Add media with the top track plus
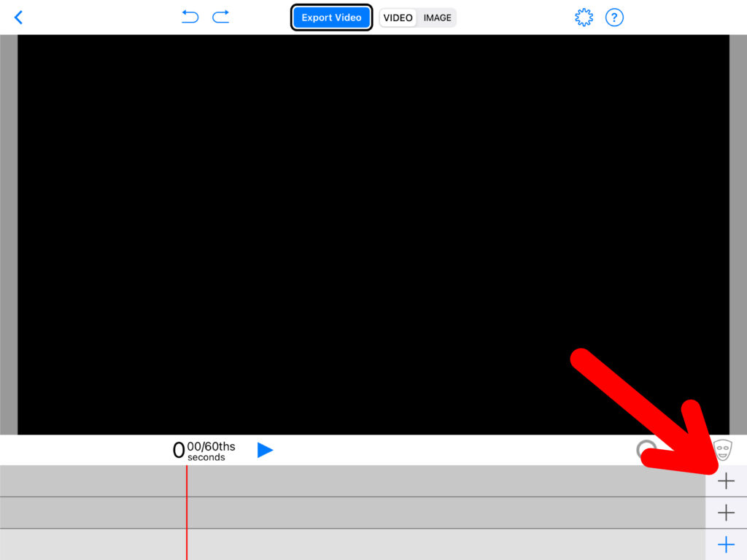The width and height of the screenshot is (747, 560). click(x=726, y=481)
